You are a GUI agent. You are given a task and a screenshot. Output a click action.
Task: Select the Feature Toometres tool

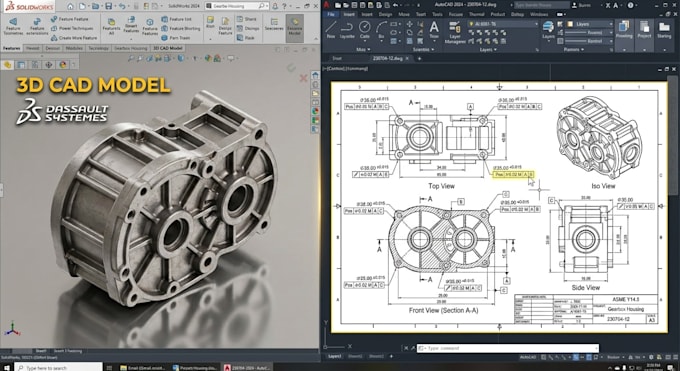click(x=13, y=26)
